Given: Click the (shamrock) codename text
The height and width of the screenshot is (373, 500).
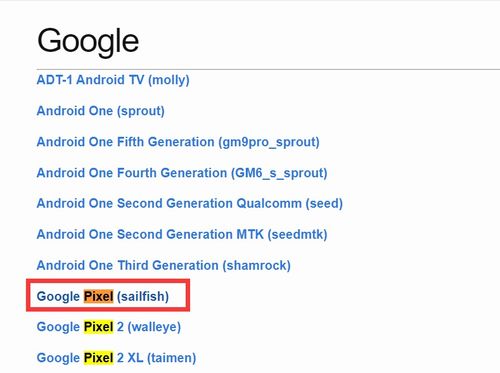Looking at the screenshot, I should pos(256,266).
